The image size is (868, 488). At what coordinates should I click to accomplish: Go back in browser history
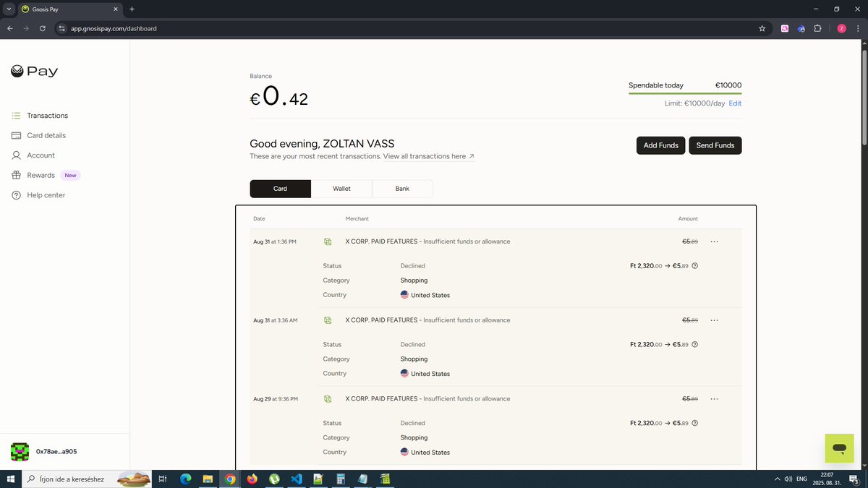coord(10,28)
